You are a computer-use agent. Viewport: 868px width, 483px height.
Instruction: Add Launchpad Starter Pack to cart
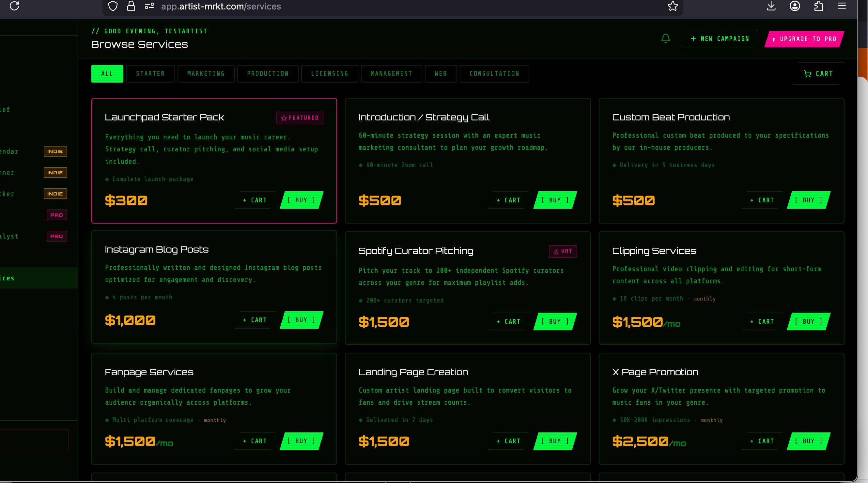click(255, 200)
